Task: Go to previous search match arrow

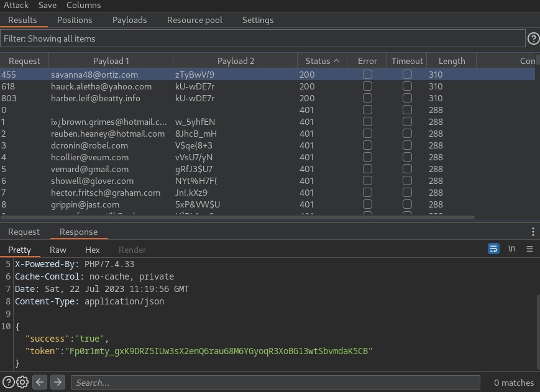Action: click(40, 382)
